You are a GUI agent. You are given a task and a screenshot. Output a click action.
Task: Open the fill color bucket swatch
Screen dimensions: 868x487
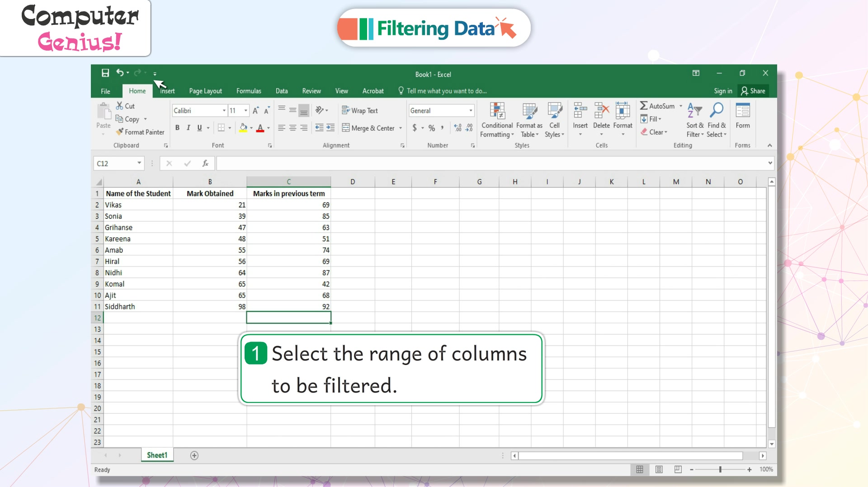pyautogui.click(x=243, y=128)
